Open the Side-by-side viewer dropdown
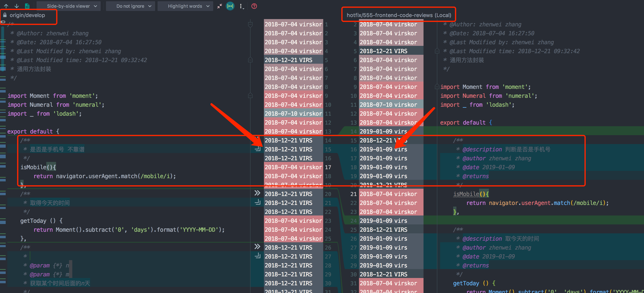 pos(69,6)
